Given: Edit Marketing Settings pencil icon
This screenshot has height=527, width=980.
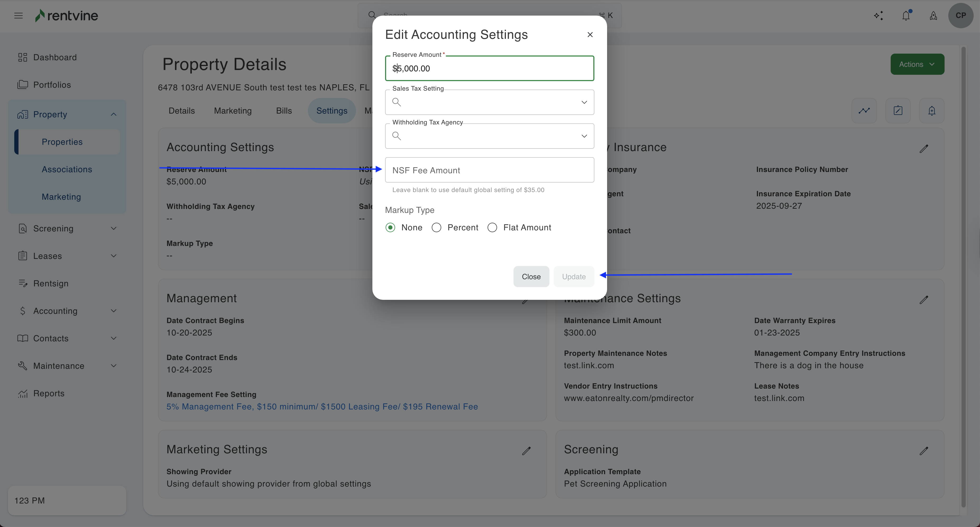Looking at the screenshot, I should point(526,451).
